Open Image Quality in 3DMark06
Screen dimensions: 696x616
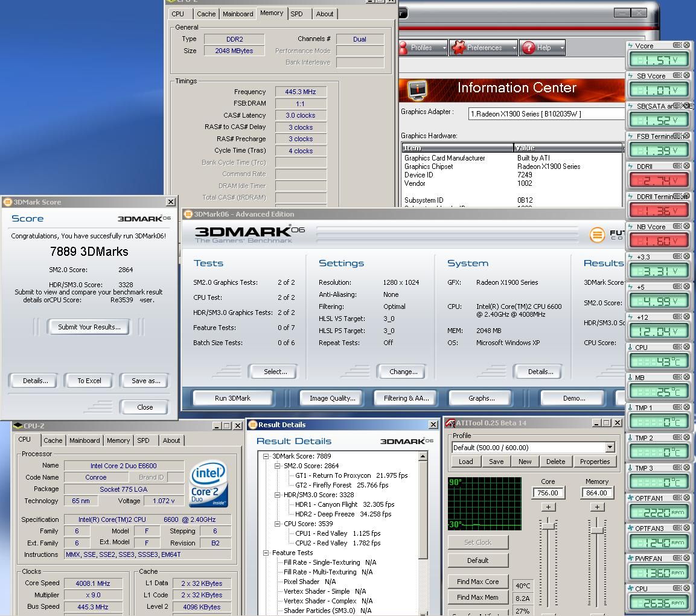click(x=333, y=398)
